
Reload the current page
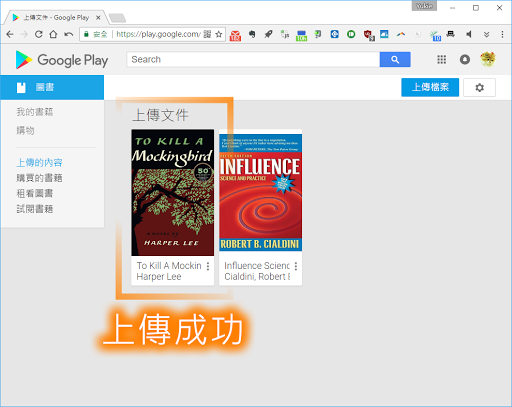[39, 34]
